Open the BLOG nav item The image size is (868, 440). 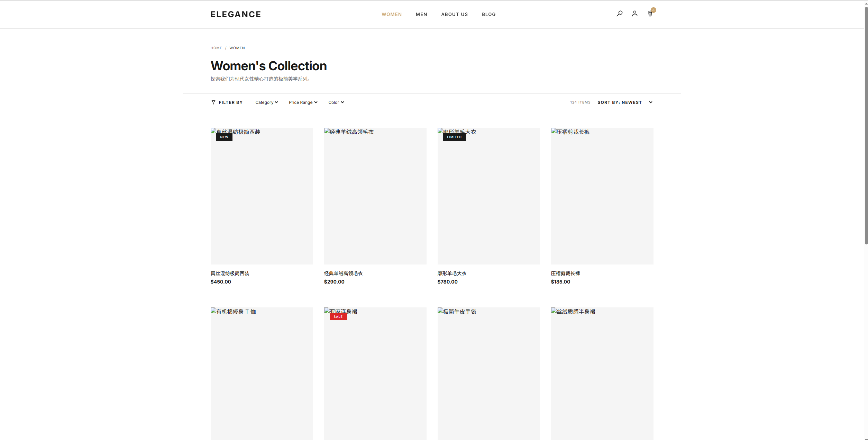point(488,15)
